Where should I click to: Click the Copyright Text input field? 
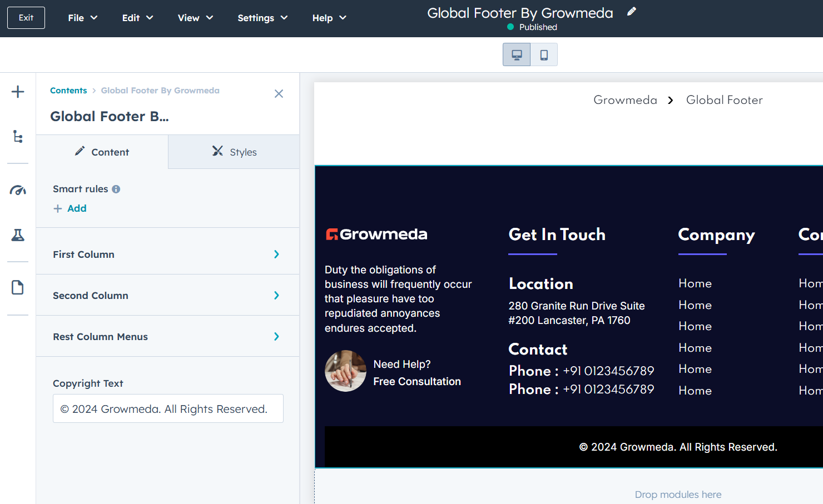click(168, 409)
